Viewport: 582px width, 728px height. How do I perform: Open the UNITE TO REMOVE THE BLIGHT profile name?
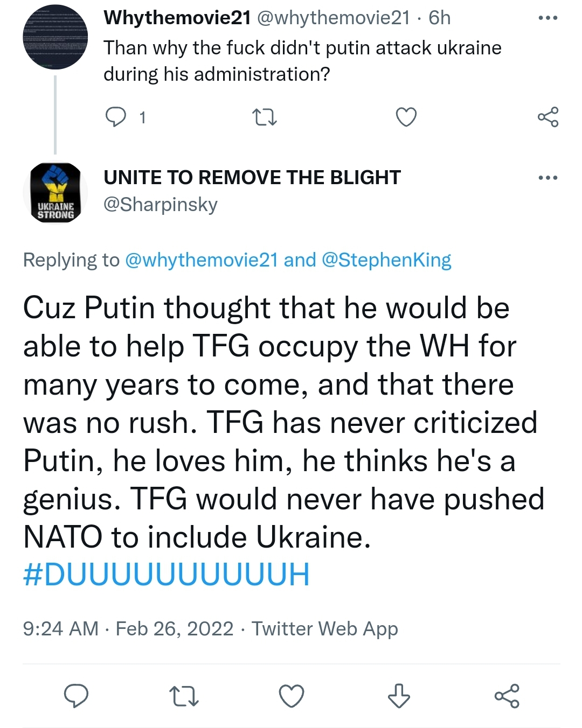[x=252, y=178]
